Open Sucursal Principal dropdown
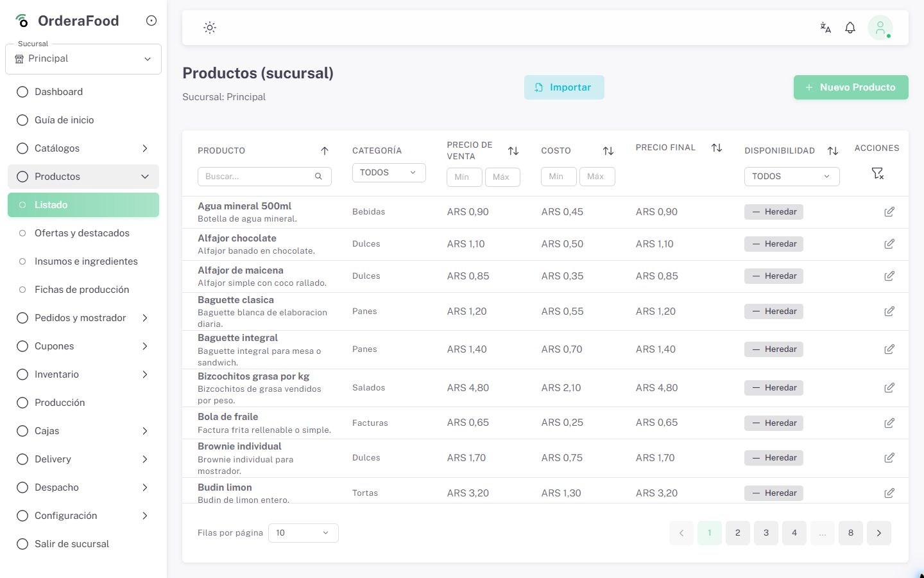924x578 pixels. tap(83, 59)
